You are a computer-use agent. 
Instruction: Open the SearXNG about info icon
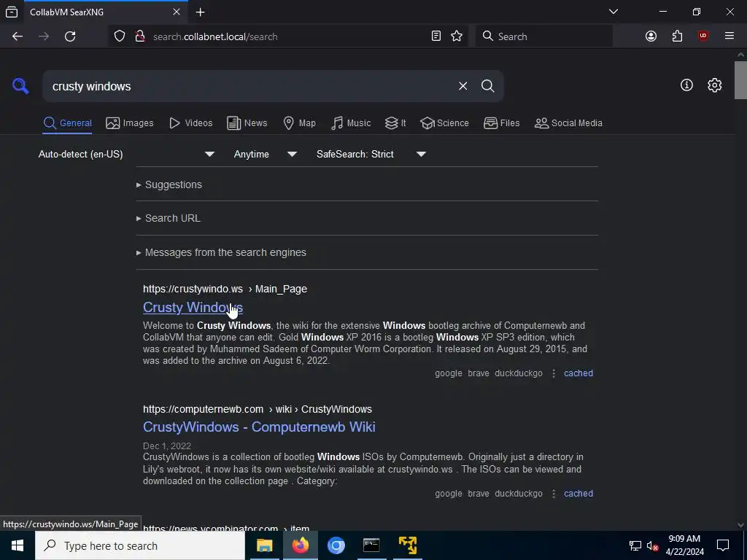coord(686,85)
